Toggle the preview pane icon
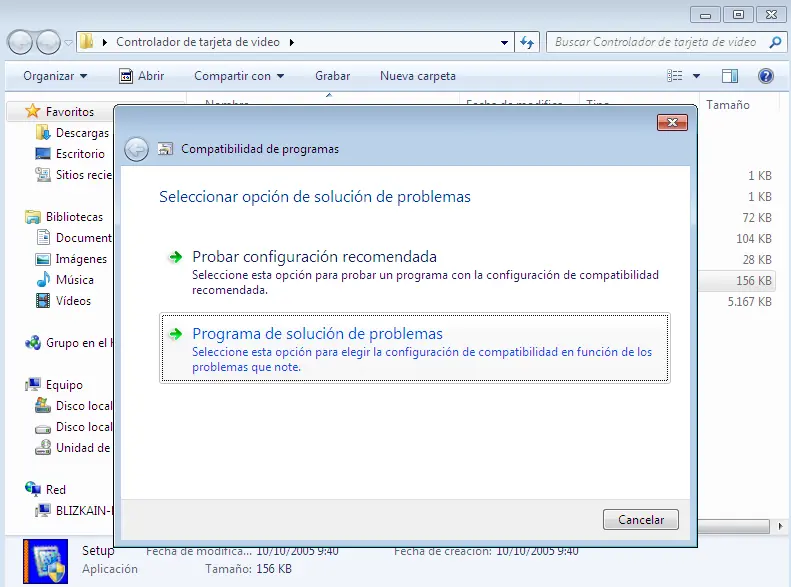The width and height of the screenshot is (791, 587). pos(729,76)
